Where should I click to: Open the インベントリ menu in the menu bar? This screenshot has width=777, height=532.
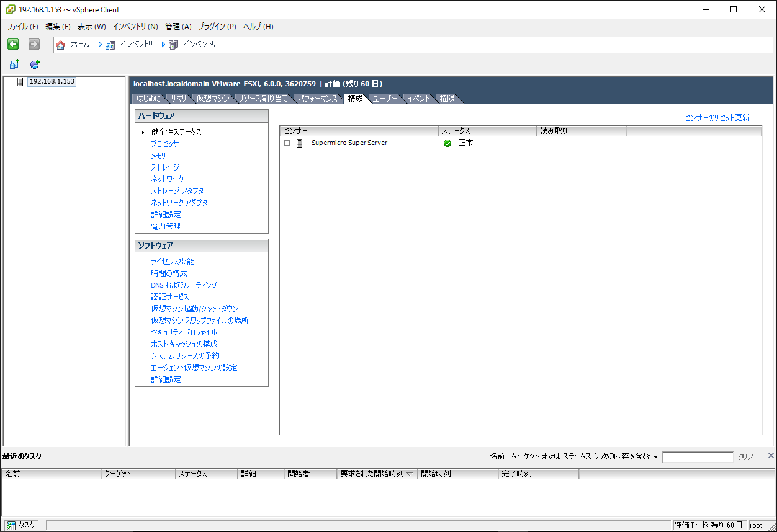[x=135, y=27]
